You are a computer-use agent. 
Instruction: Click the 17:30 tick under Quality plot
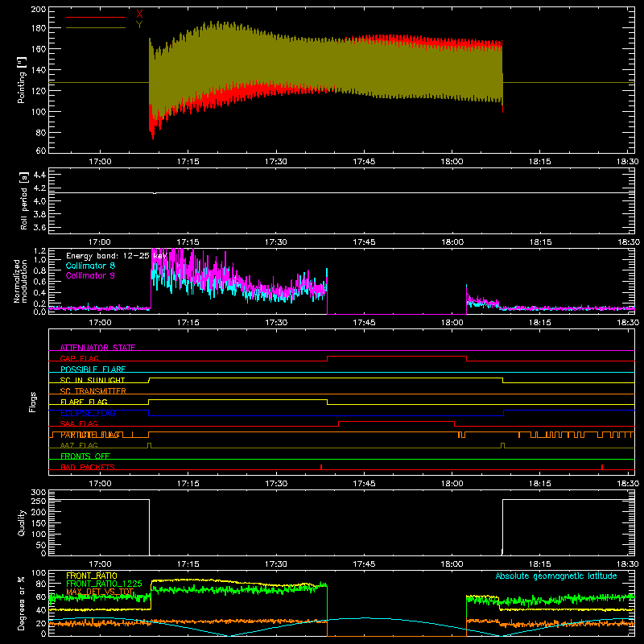coord(276,564)
